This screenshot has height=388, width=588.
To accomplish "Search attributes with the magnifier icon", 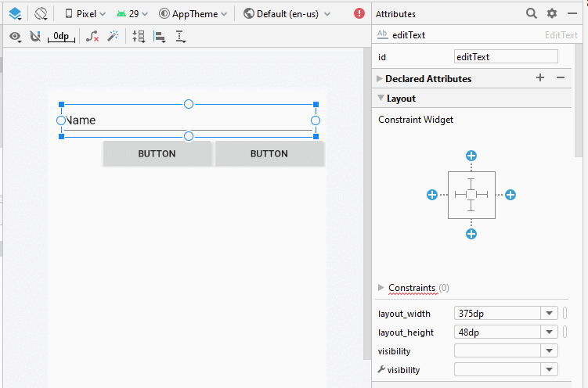I will pyautogui.click(x=531, y=13).
